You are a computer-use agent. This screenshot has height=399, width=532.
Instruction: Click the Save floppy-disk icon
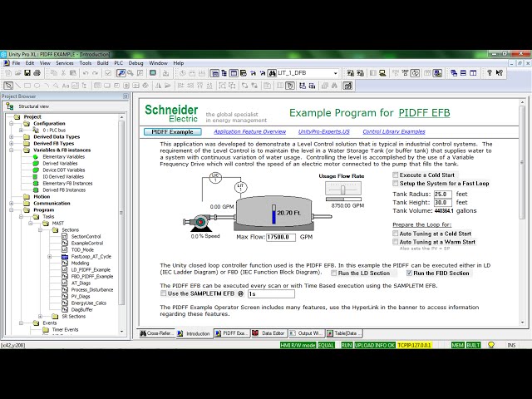(x=27, y=73)
